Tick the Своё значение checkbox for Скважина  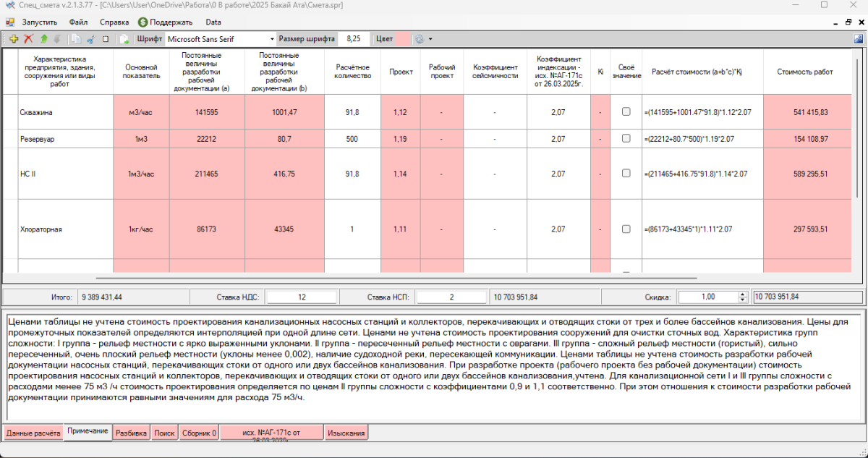[626, 112]
